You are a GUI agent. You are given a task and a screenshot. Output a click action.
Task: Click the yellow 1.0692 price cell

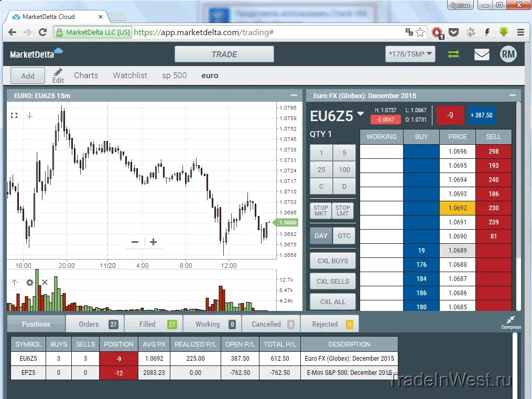(x=458, y=208)
